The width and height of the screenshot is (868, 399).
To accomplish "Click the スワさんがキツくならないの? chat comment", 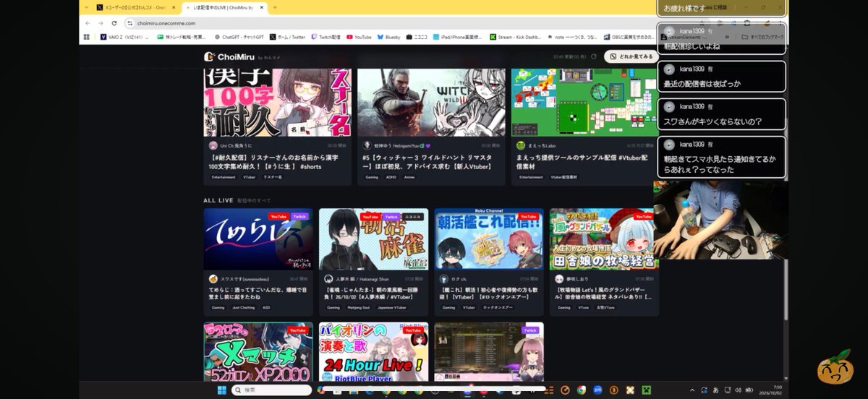I will pos(722,114).
